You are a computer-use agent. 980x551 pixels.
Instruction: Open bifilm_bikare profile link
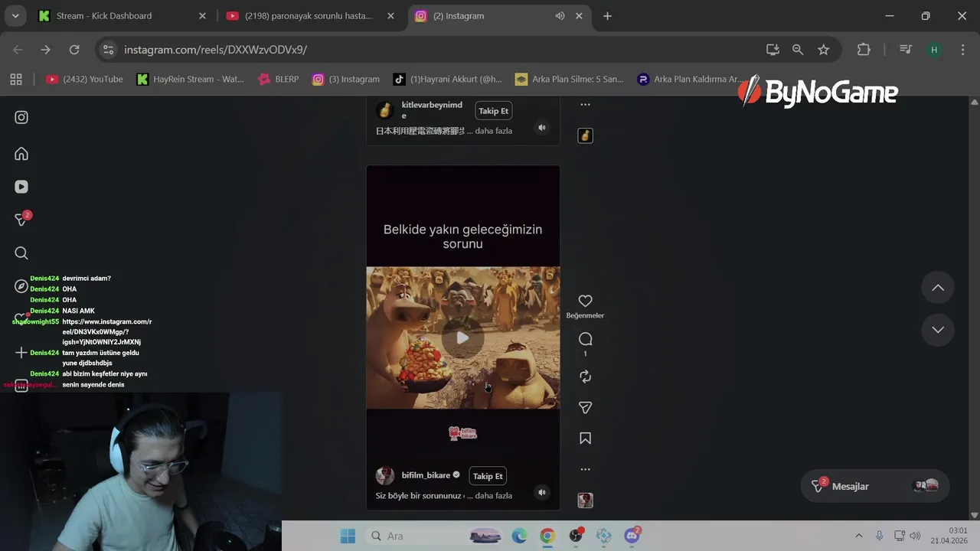426,475
